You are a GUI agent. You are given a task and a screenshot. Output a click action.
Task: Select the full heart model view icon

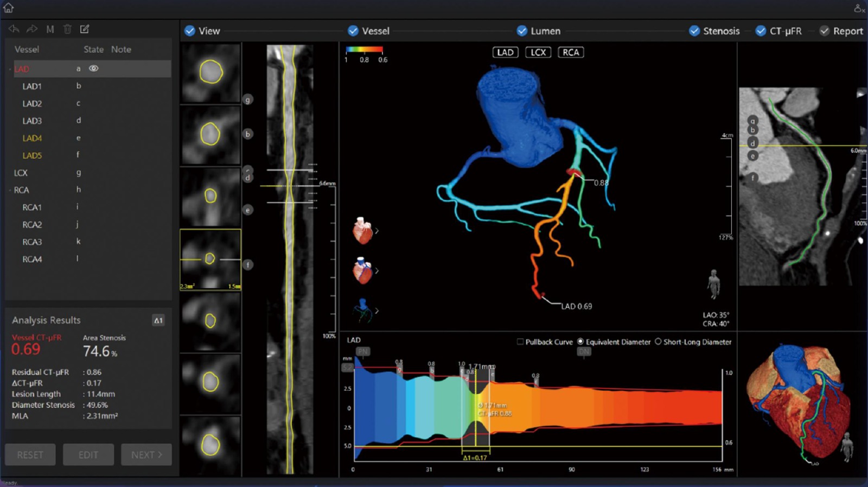point(362,230)
